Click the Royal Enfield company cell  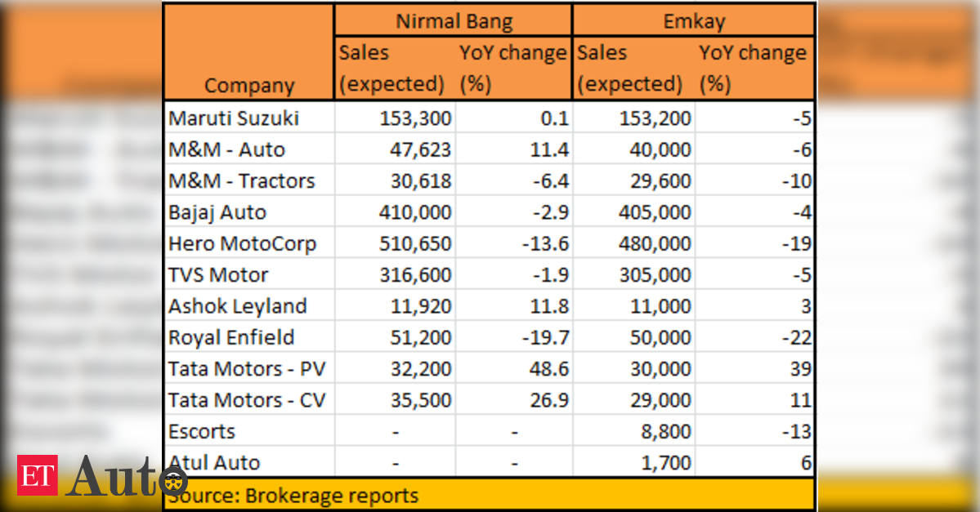249,337
